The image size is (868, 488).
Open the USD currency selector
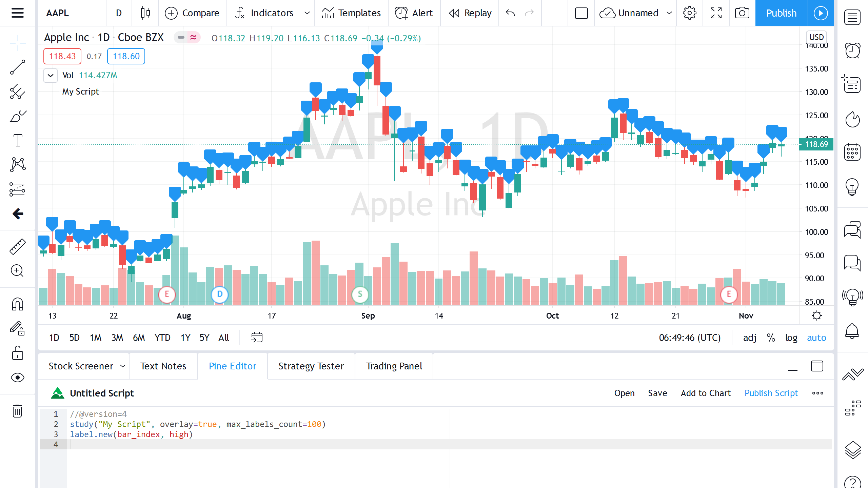816,37
